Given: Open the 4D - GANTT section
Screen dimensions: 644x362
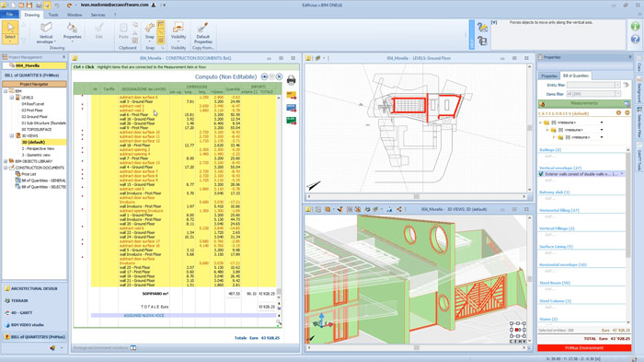Looking at the screenshot, I should pyautogui.click(x=34, y=312).
